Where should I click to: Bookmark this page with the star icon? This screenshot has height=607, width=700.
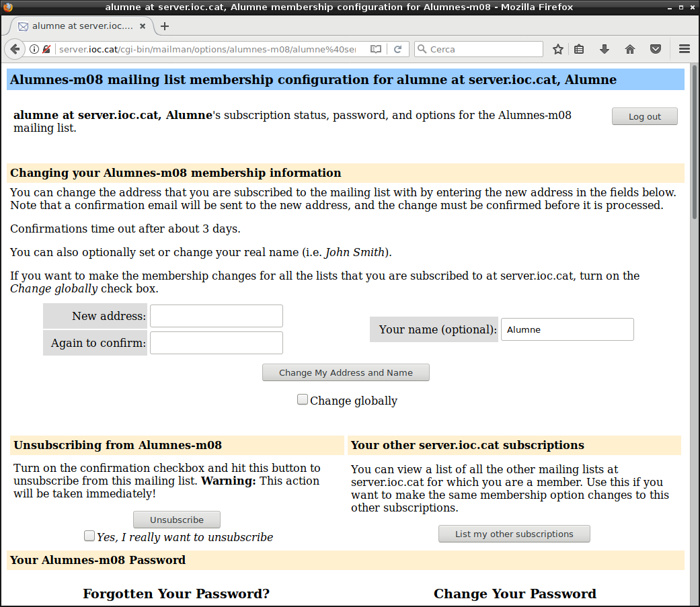click(x=557, y=49)
